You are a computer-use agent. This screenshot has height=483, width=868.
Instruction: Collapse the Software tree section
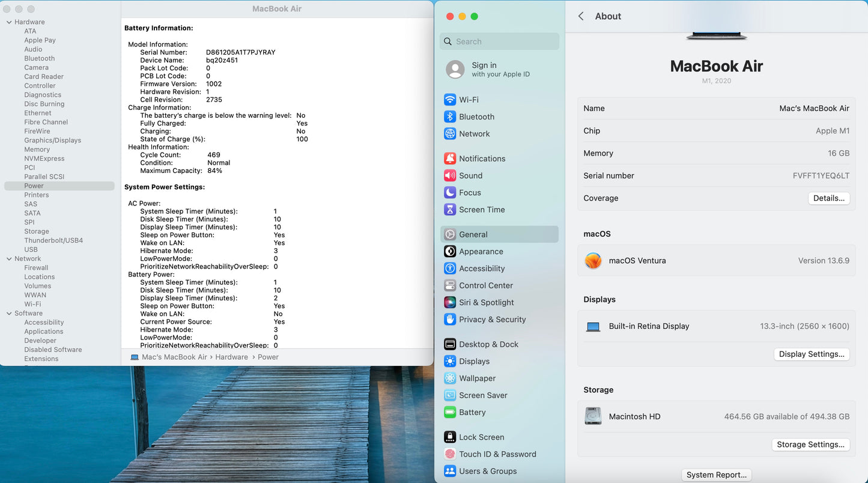point(9,314)
